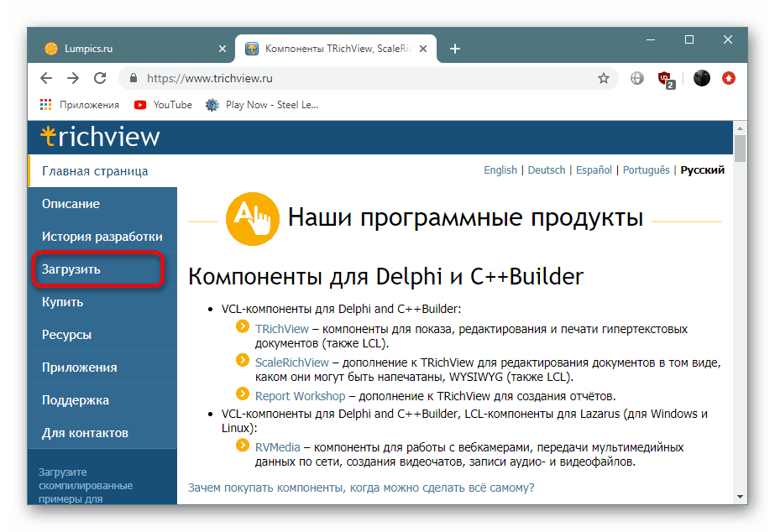Click the arrow bullet beside RVMedia

[243, 445]
